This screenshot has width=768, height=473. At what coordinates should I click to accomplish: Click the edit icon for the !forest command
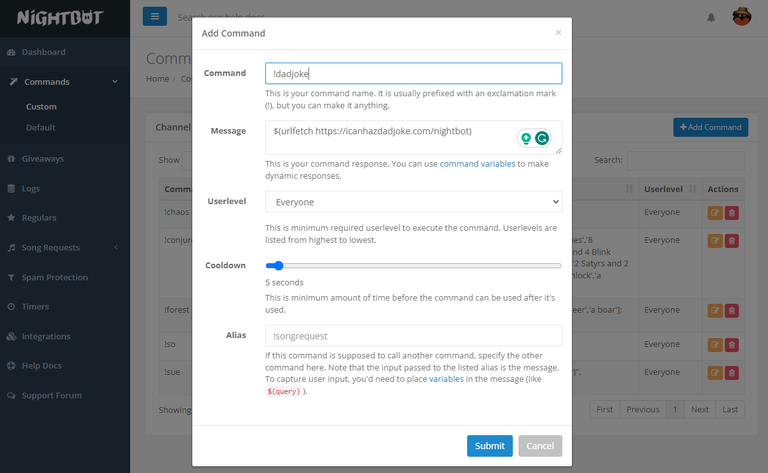715,311
